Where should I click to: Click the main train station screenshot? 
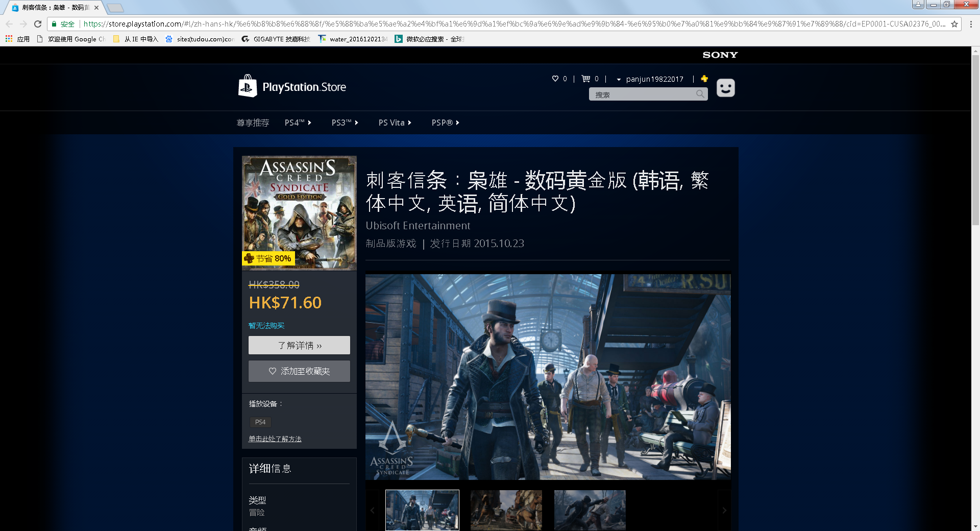click(x=548, y=377)
